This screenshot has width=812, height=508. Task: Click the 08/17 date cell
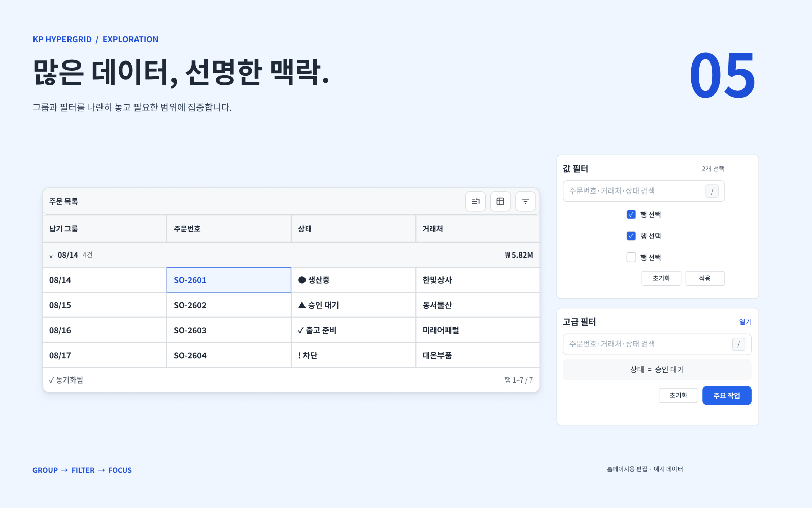pyautogui.click(x=105, y=355)
